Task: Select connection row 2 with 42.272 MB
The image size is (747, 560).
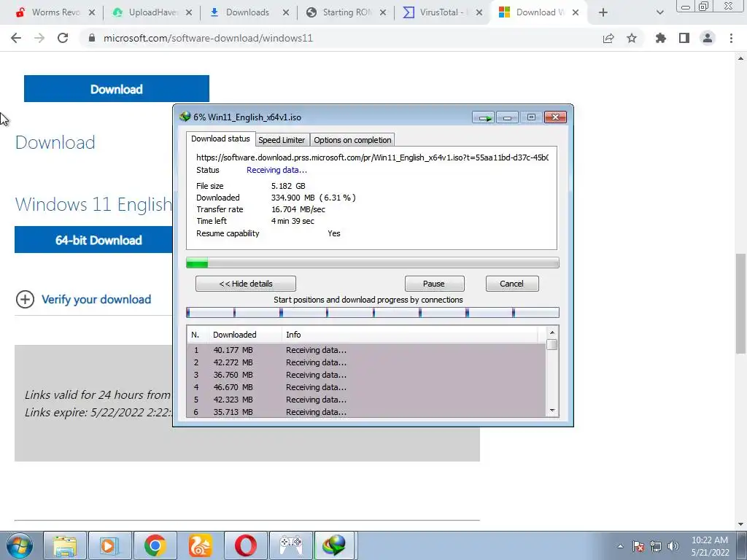Action: pos(366,362)
